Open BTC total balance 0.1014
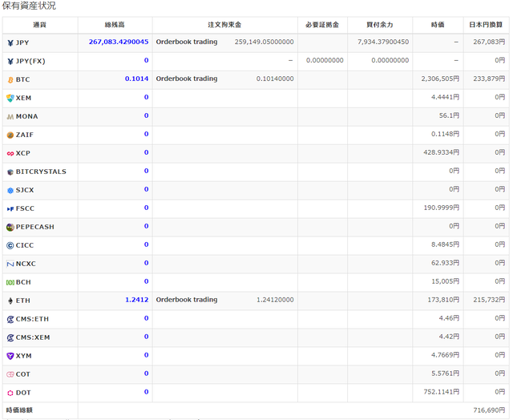 click(x=136, y=79)
